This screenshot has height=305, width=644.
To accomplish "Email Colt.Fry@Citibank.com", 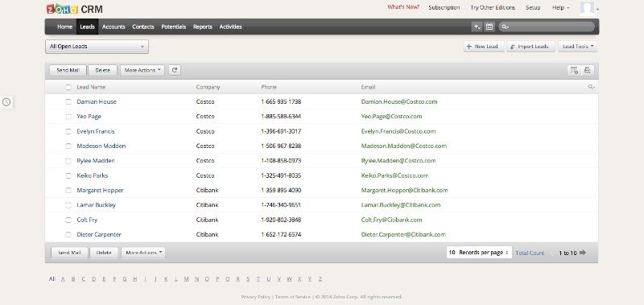I will click(391, 220).
